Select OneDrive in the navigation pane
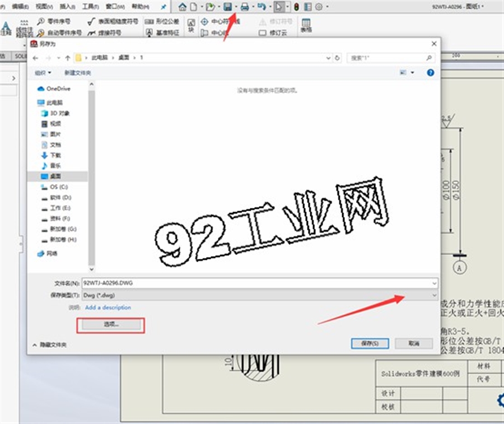The height and width of the screenshot is (424, 504). pyautogui.click(x=54, y=88)
